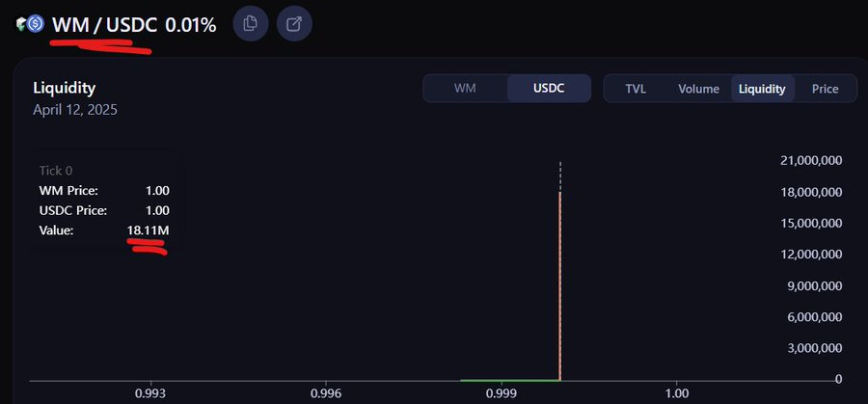The image size is (868, 404).
Task: Click the 12,000,000 y-axis label
Action: (811, 254)
